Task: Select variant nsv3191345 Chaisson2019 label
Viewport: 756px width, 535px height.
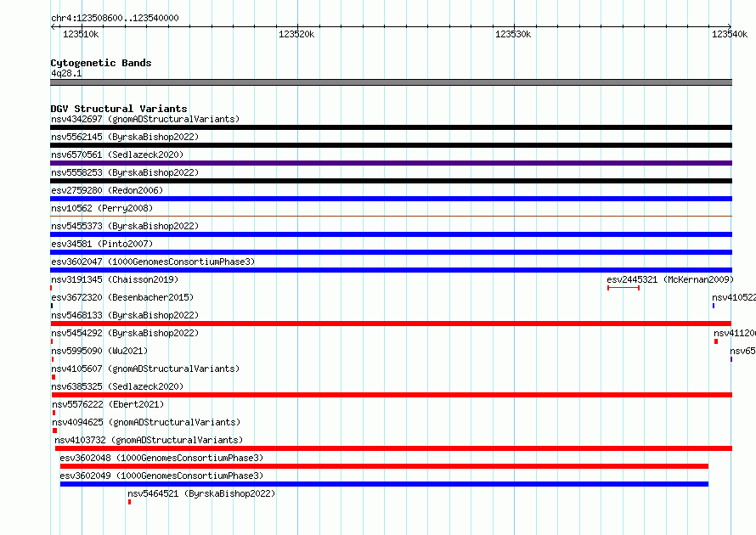Action: click(115, 279)
